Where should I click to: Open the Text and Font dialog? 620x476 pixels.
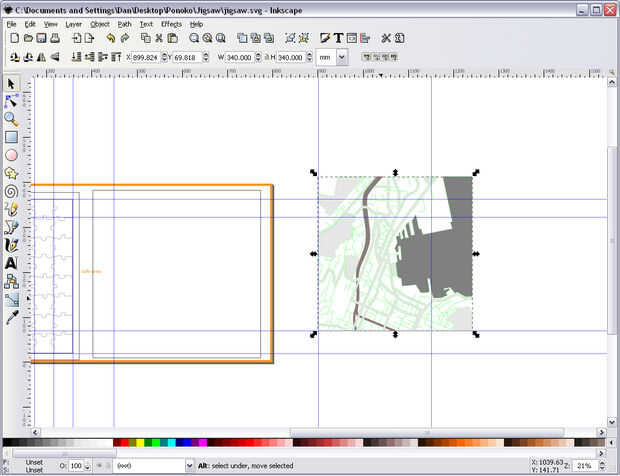tap(338, 38)
